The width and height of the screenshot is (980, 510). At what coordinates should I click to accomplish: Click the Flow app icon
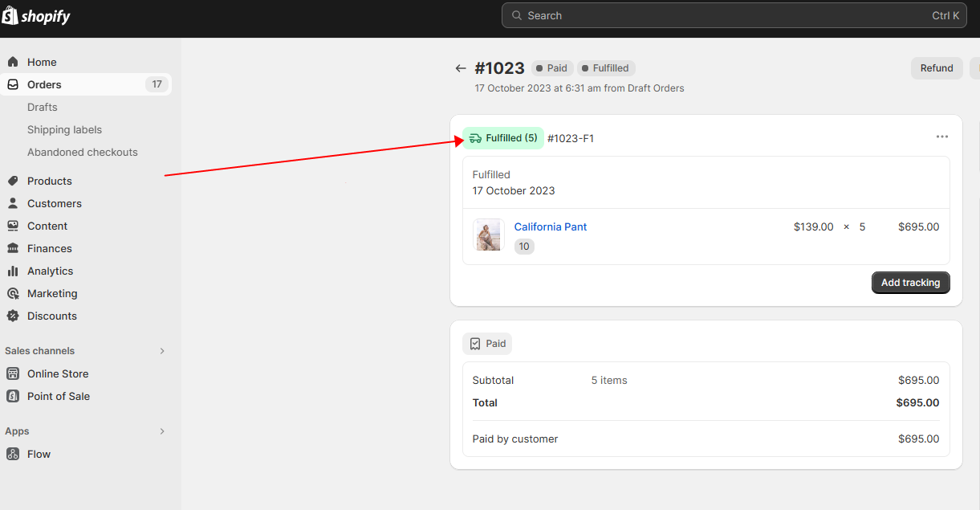(x=13, y=454)
